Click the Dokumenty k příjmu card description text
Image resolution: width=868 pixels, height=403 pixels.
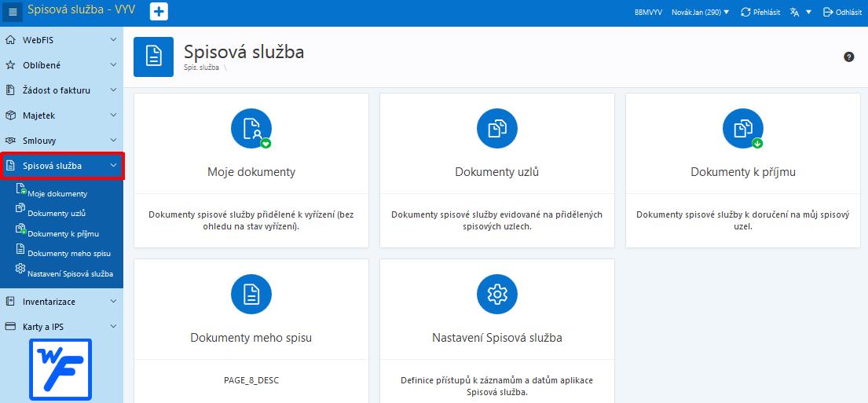click(743, 220)
